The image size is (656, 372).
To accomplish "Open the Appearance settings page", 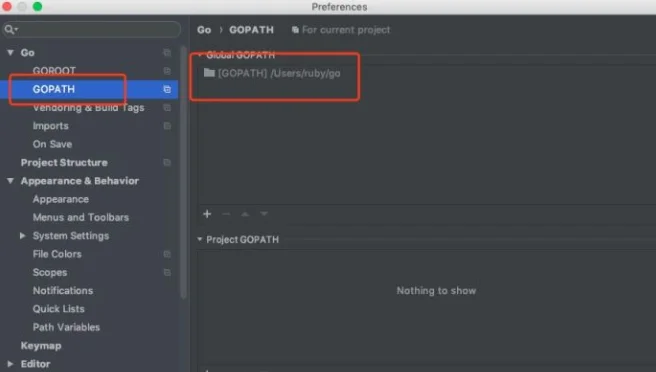I will click(61, 199).
